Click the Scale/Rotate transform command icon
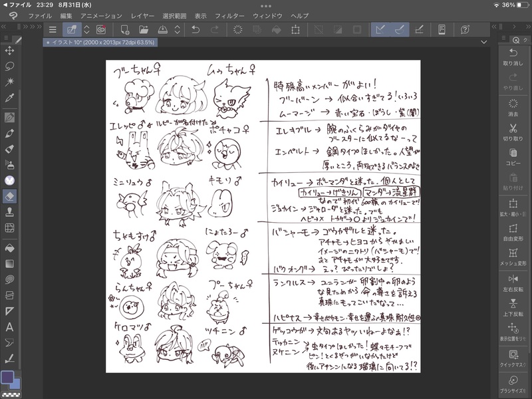Screen dimensions: 532x399 click(x=295, y=29)
